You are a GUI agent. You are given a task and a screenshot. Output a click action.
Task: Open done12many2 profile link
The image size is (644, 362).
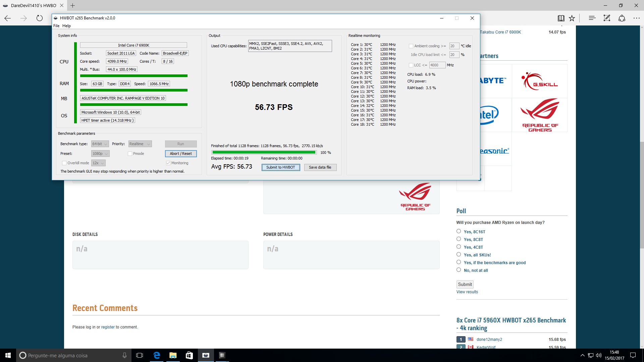489,340
